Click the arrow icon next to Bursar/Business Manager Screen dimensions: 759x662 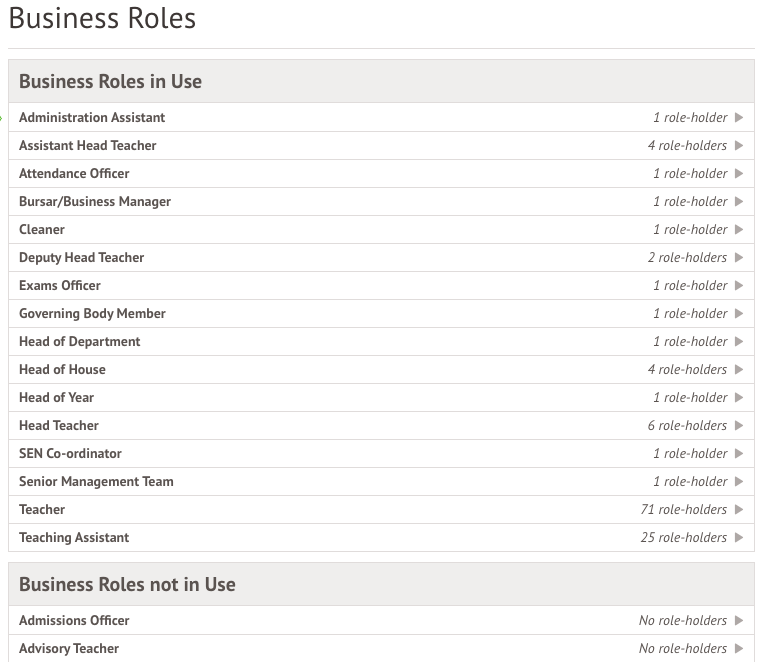pyautogui.click(x=739, y=201)
